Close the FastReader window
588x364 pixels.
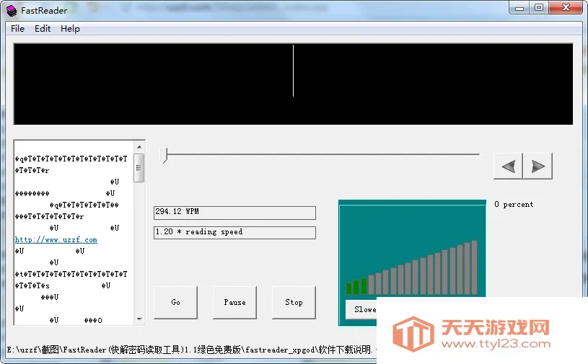566,8
